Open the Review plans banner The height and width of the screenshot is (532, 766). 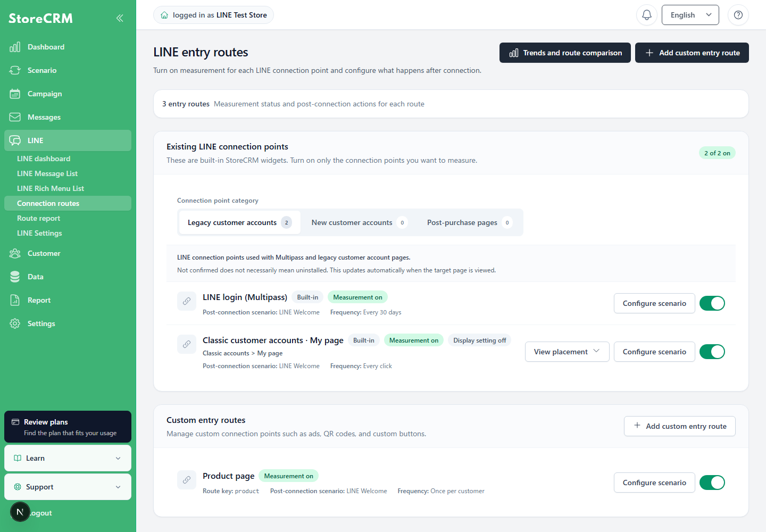(68, 427)
